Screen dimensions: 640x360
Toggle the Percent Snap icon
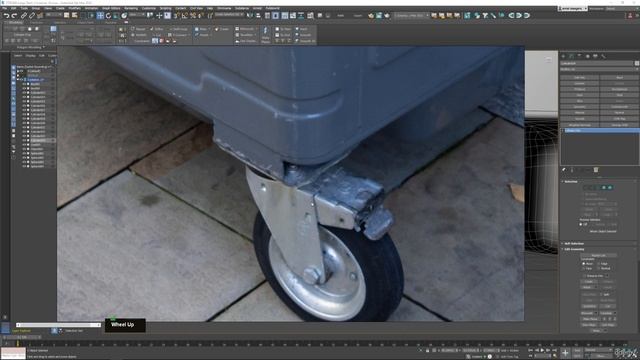[193, 16]
